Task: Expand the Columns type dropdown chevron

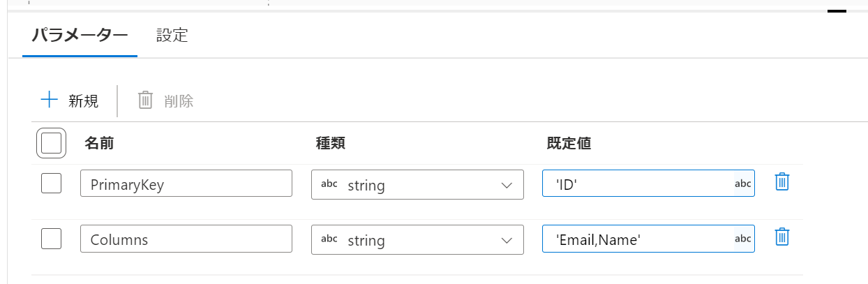Action: pyautogui.click(x=507, y=240)
